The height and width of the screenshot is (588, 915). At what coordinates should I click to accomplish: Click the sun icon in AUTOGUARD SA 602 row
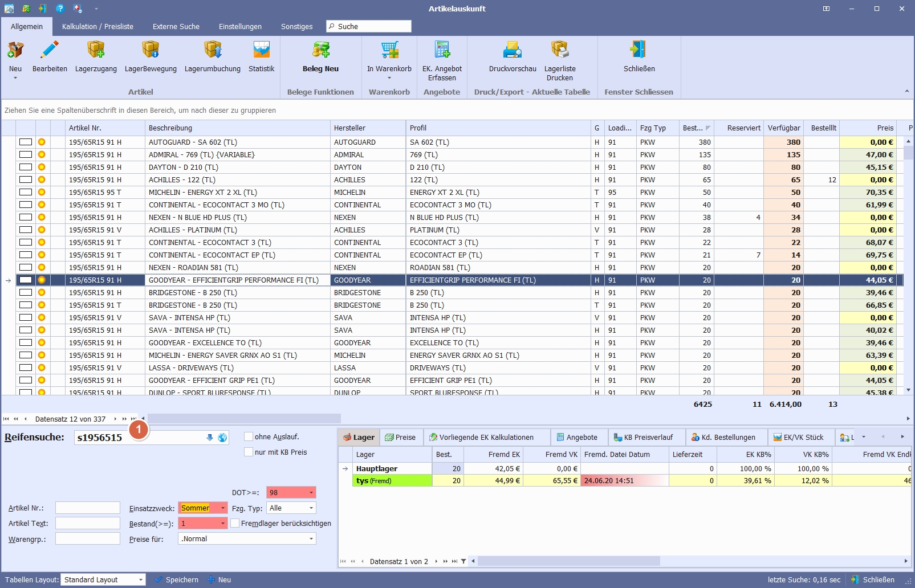pyautogui.click(x=42, y=142)
